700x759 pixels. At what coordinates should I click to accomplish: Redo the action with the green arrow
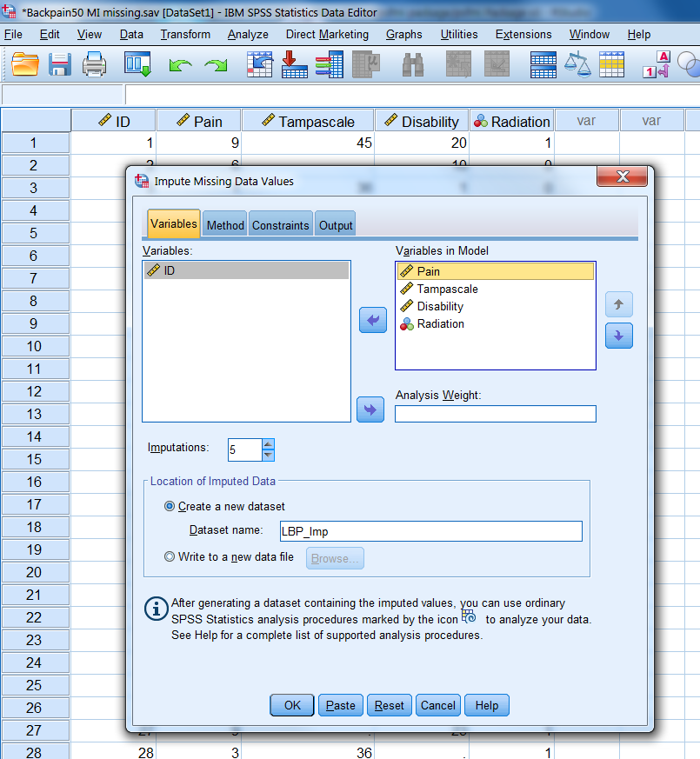coord(216,65)
